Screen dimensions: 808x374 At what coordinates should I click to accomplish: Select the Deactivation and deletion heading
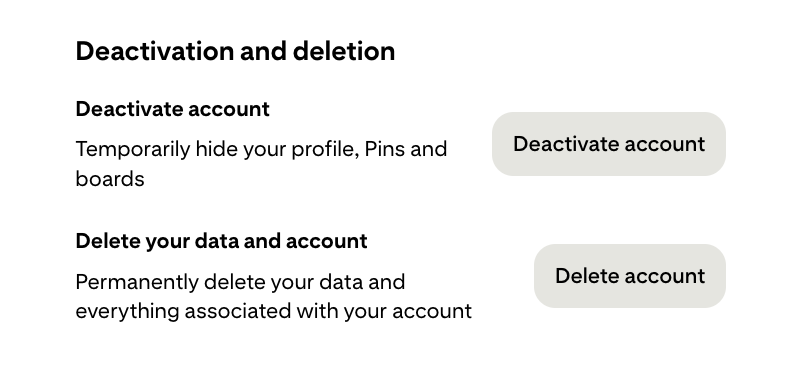tap(235, 51)
